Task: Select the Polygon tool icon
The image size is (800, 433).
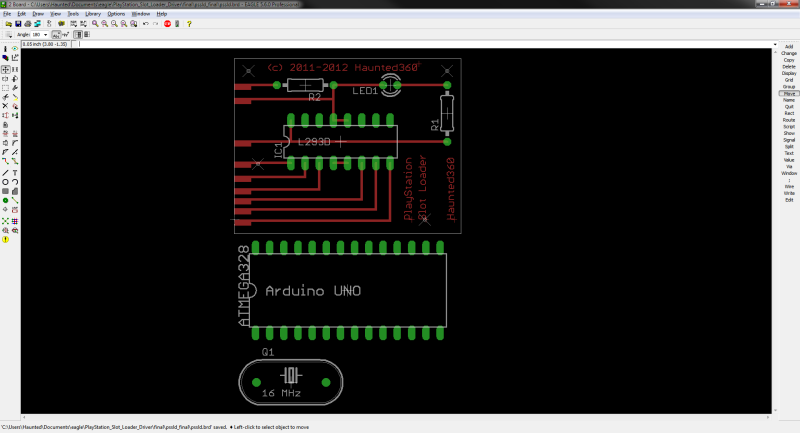Action: click(x=15, y=191)
